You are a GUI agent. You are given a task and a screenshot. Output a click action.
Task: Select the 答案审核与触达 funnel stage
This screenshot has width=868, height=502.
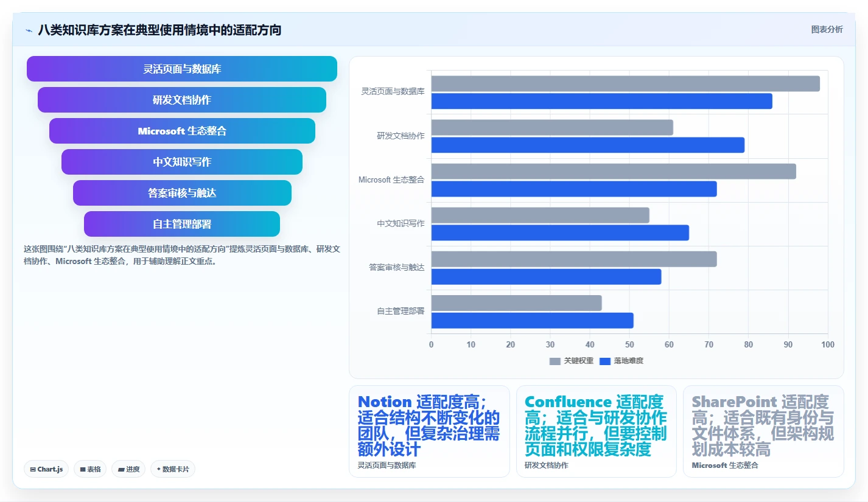(182, 193)
